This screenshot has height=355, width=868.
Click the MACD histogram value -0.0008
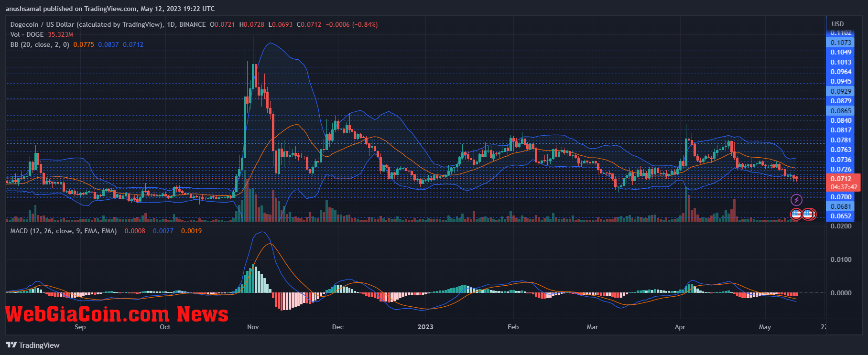(x=133, y=231)
